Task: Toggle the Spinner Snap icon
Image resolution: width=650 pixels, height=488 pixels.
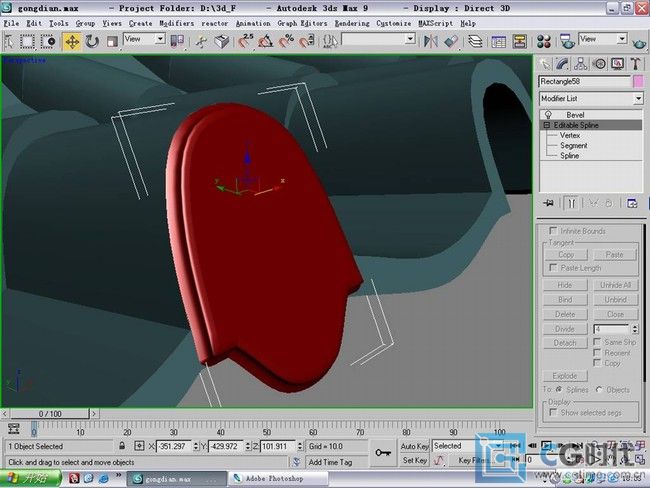Action: click(307, 41)
